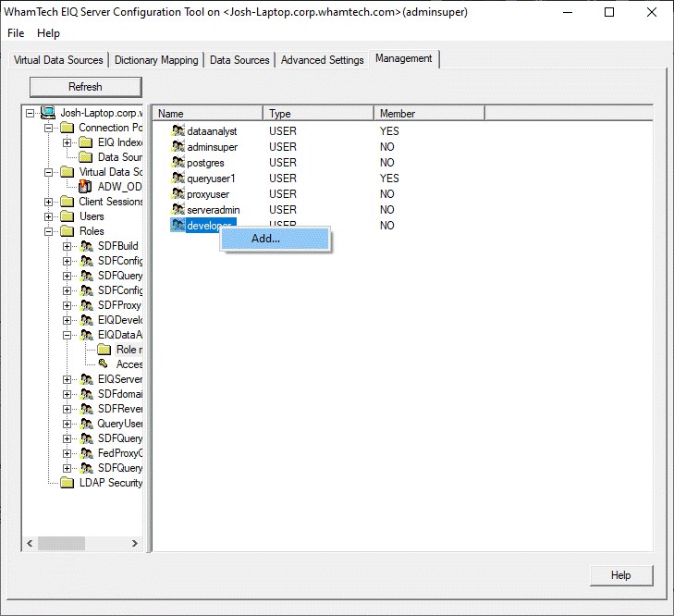
Task: Expand the EIQ Indexes node
Action: 67,142
